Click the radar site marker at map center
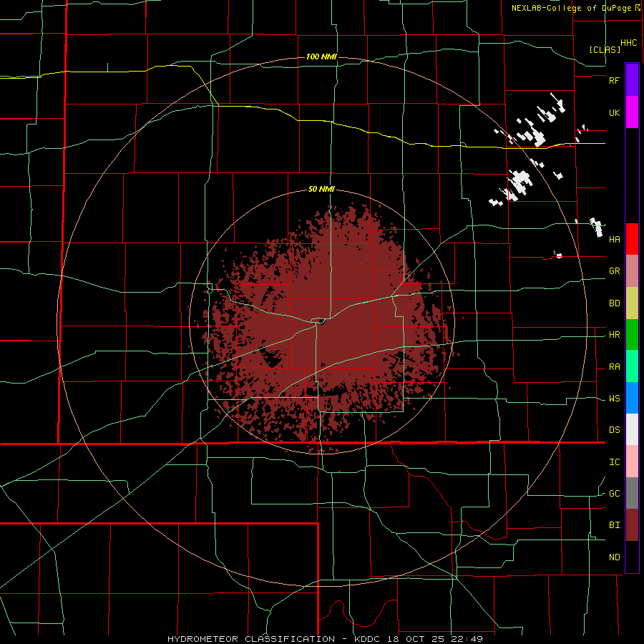 click(321, 322)
